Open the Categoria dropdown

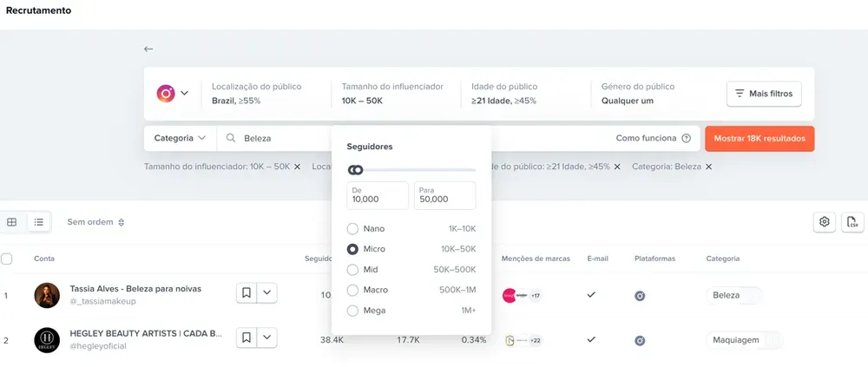point(180,138)
